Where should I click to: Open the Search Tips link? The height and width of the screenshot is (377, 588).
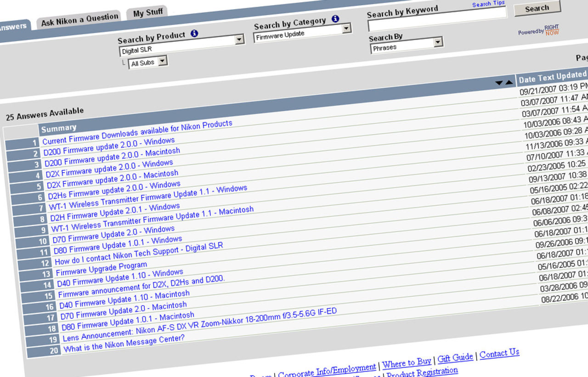[x=488, y=4]
